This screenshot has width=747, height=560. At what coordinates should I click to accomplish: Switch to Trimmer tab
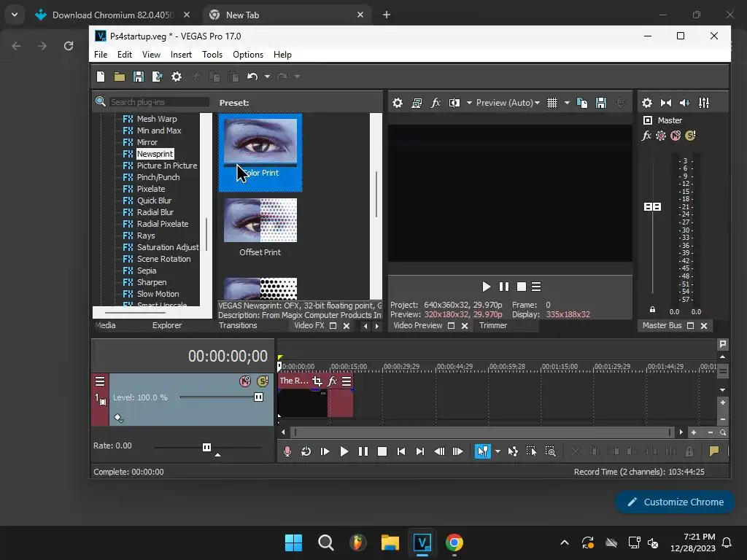pyautogui.click(x=493, y=326)
